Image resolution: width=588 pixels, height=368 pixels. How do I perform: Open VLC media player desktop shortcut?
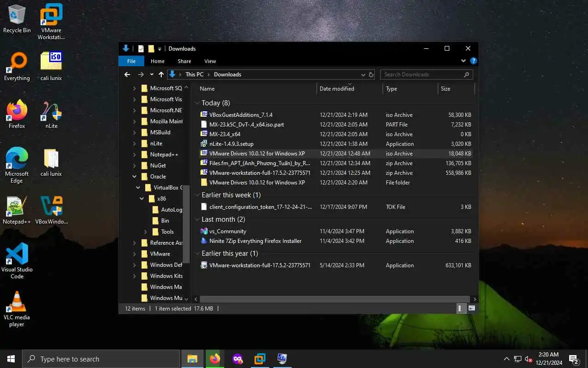click(17, 309)
